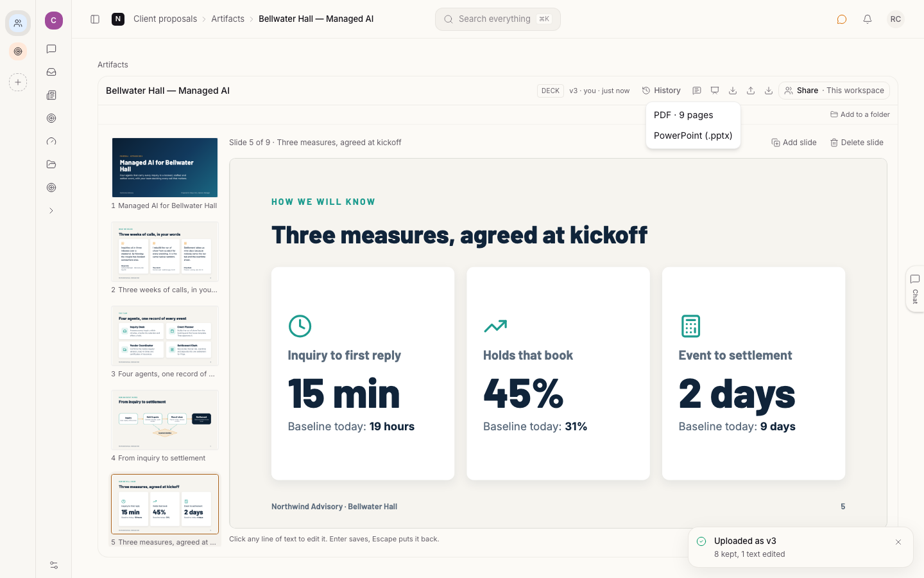This screenshot has width=924, height=578.
Task: Expand the sidebar with the chevron arrow
Action: pyautogui.click(x=51, y=211)
